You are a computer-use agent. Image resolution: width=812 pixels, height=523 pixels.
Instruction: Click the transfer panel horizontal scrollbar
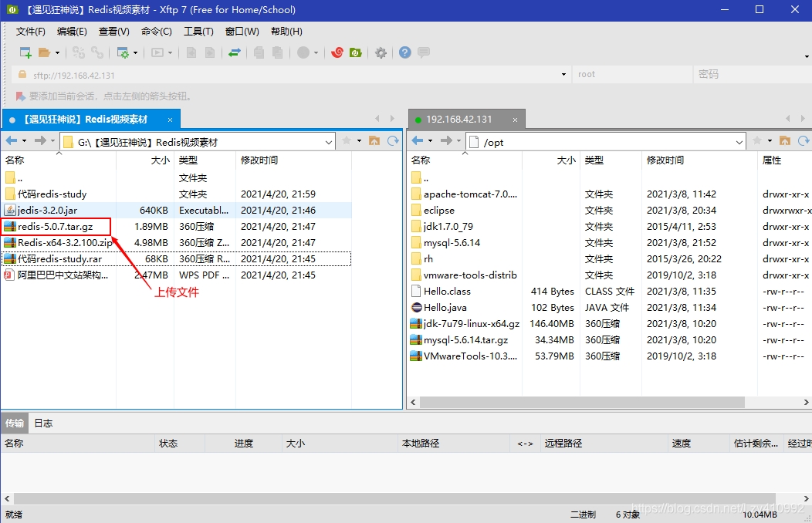click(394, 498)
